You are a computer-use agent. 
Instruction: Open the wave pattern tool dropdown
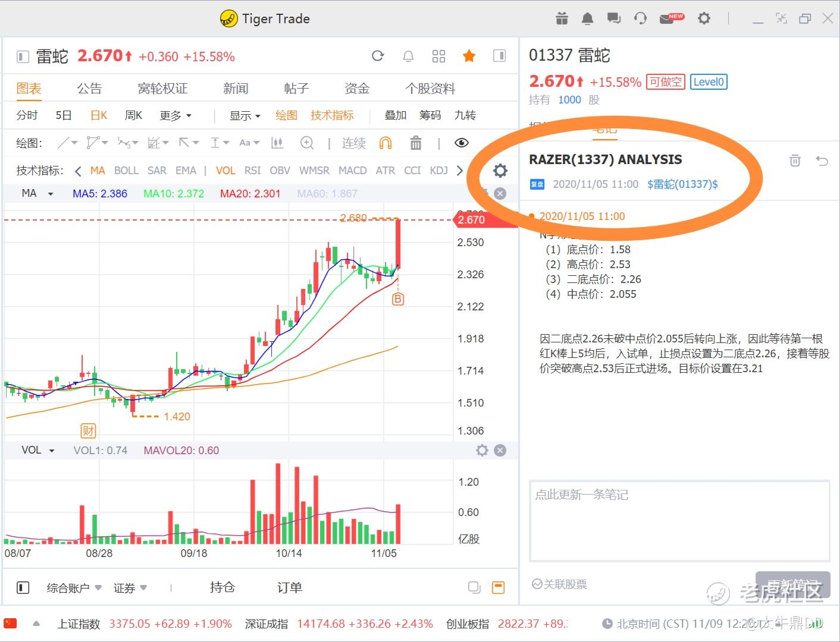click(127, 143)
